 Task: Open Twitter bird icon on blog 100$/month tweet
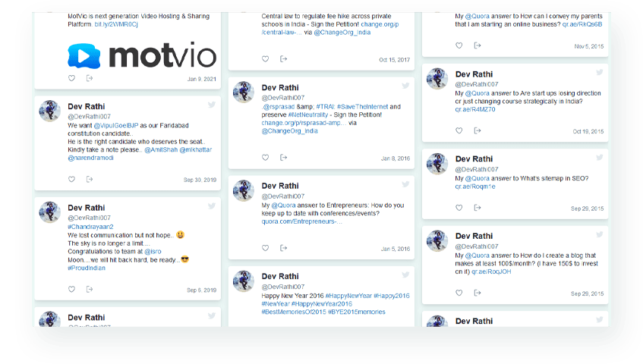click(600, 234)
